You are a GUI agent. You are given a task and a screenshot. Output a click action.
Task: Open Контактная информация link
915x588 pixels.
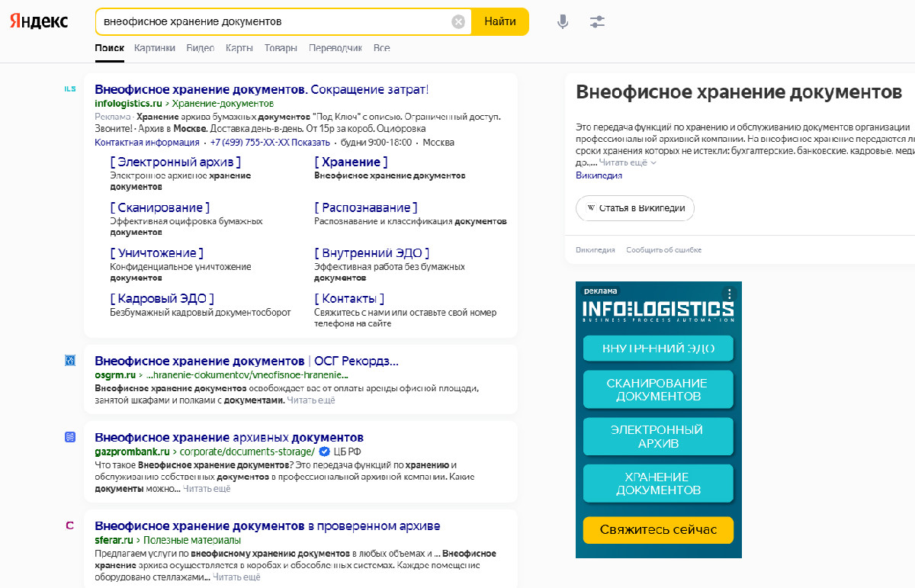(147, 142)
